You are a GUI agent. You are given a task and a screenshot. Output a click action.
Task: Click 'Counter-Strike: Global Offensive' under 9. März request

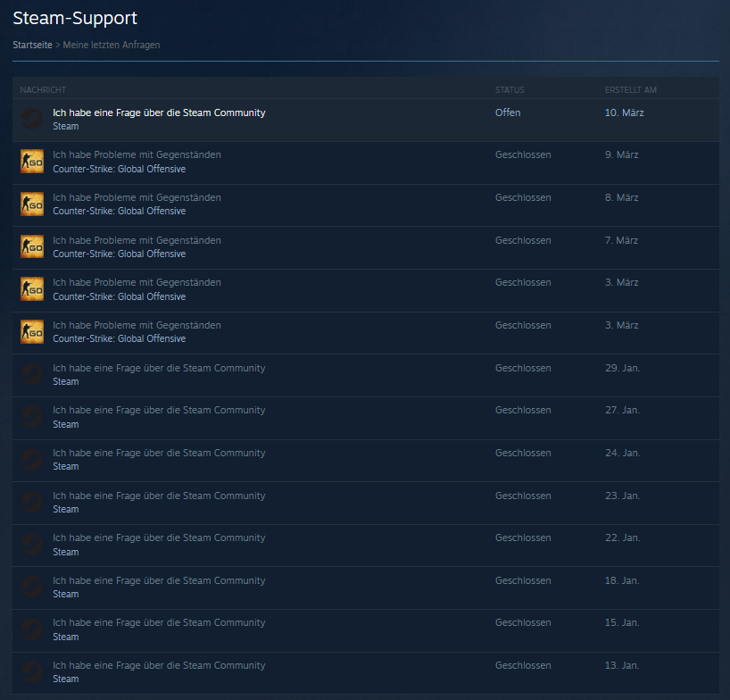click(120, 169)
